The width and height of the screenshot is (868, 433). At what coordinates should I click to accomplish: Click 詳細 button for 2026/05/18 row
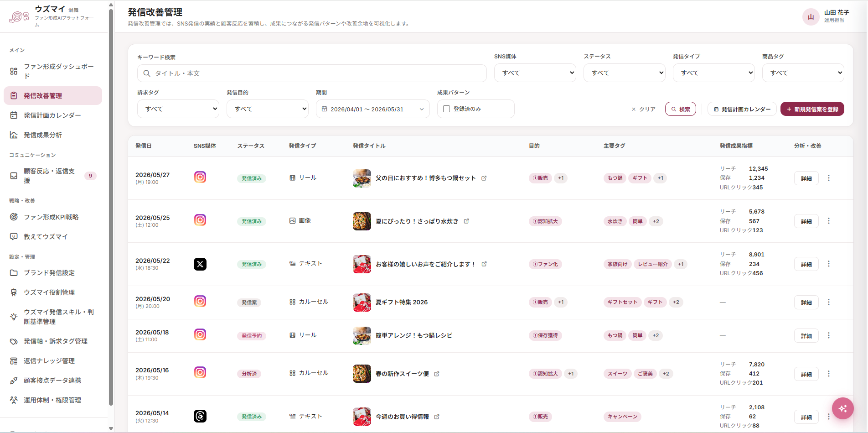tap(806, 336)
